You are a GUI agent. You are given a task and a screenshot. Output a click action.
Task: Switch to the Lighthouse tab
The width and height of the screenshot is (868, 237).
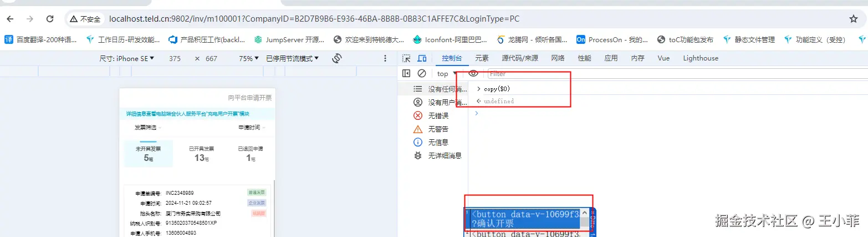[x=701, y=58]
